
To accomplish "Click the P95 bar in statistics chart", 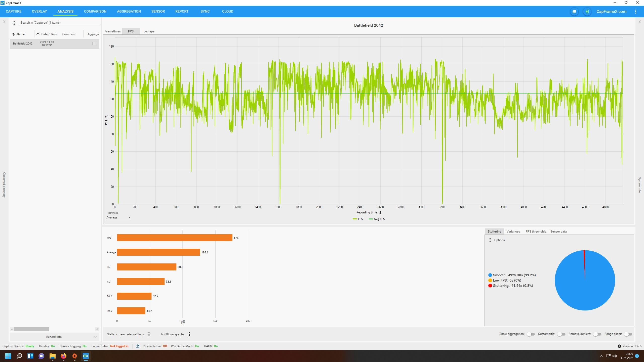I will click(175, 238).
